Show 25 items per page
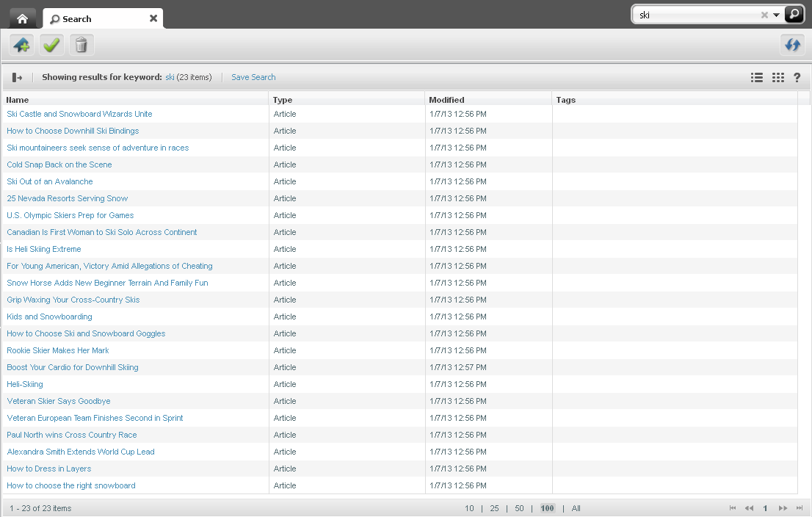Screen dimensions: 812x517 [x=495, y=508]
